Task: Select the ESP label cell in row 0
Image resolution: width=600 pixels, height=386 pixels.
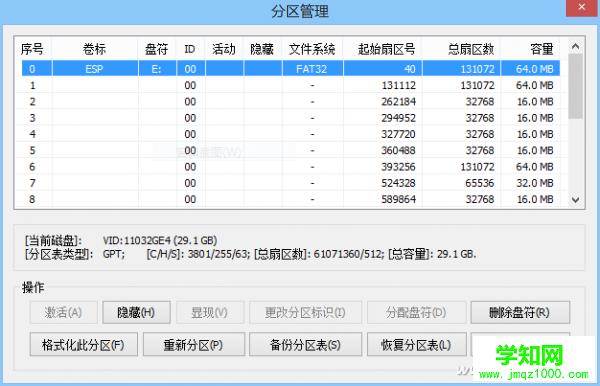Action: pos(95,69)
